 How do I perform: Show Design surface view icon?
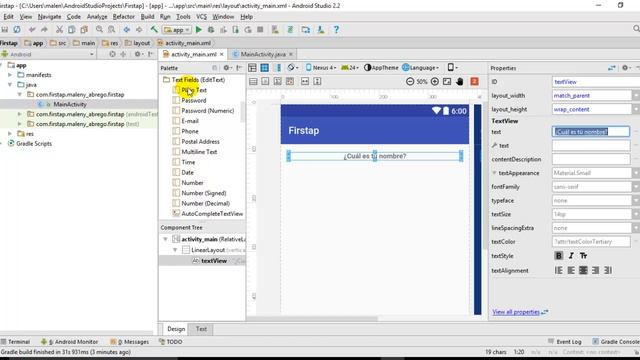252,68
